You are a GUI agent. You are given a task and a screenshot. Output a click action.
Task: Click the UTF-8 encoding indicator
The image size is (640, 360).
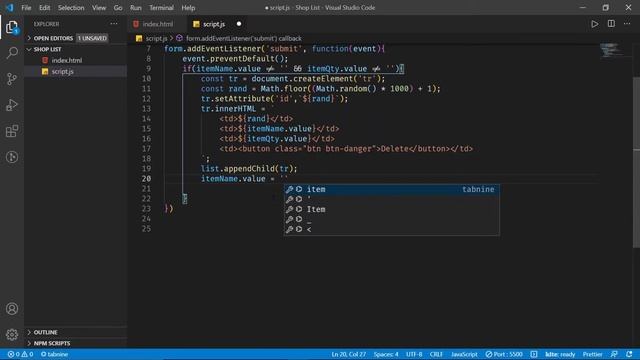(414, 354)
